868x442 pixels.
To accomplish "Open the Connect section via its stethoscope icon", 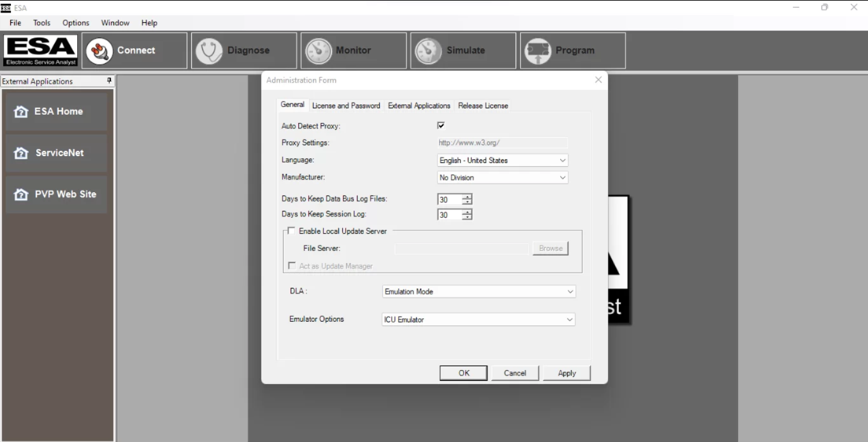I will [x=99, y=50].
